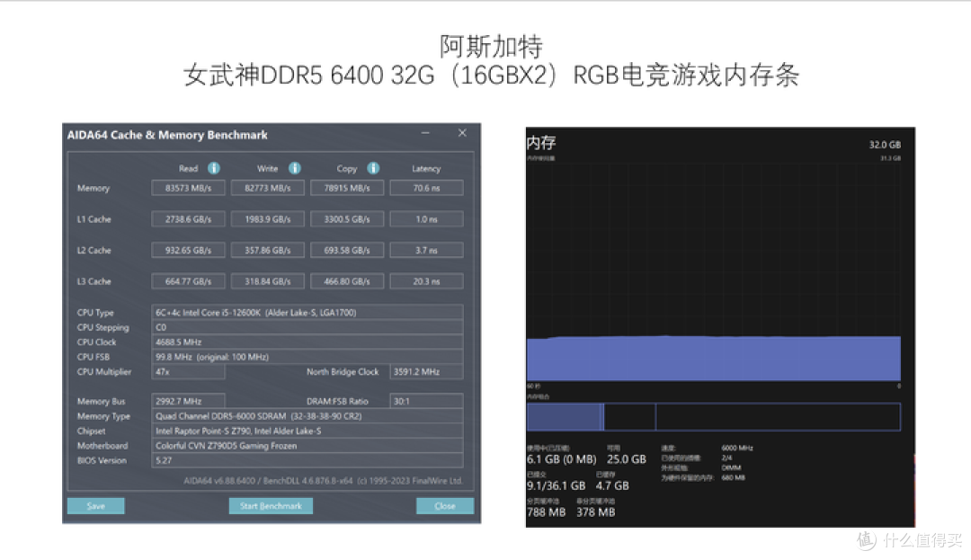Click the non-paged pool value 378 MB
This screenshot has width=971, height=560.
(x=596, y=512)
